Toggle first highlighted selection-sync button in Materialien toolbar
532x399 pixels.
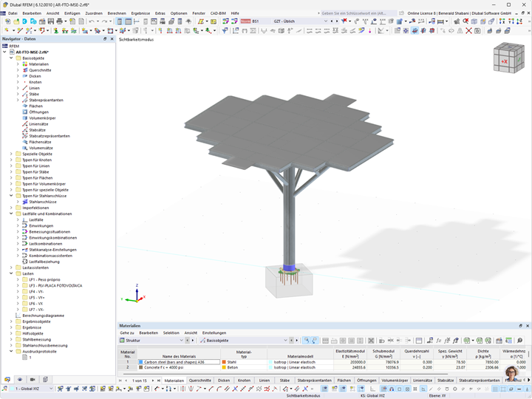(307, 341)
